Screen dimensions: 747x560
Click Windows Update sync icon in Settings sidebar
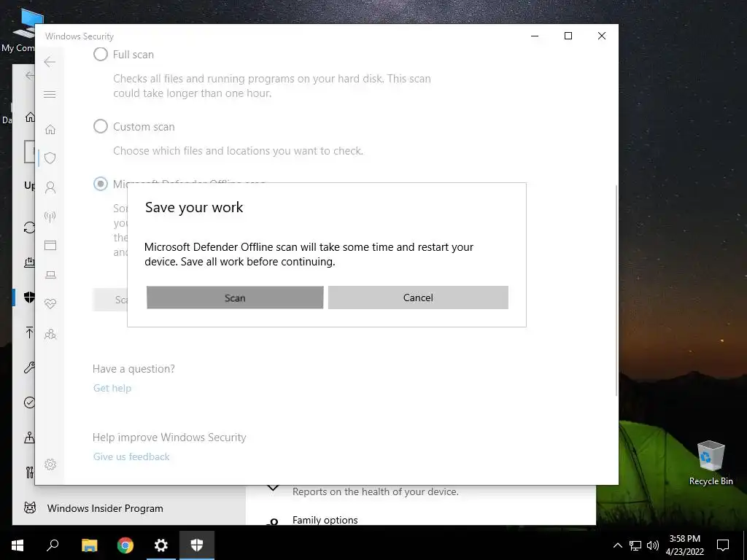coord(29,227)
